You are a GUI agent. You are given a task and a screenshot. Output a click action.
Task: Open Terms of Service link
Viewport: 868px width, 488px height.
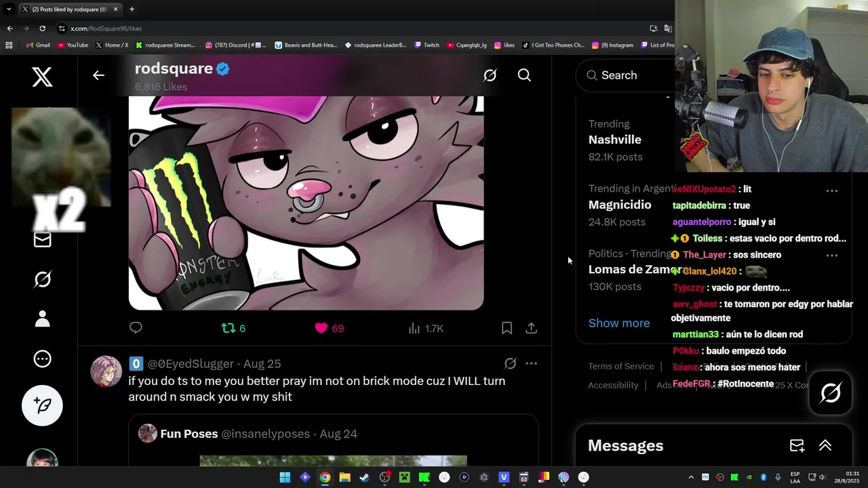620,366
